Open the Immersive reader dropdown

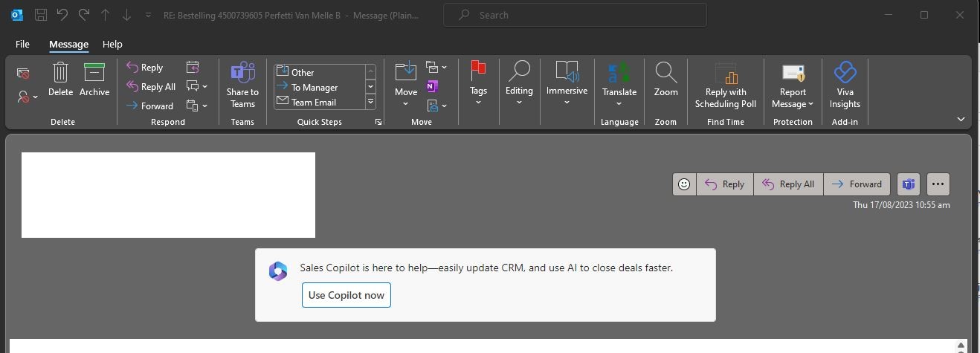tap(567, 84)
